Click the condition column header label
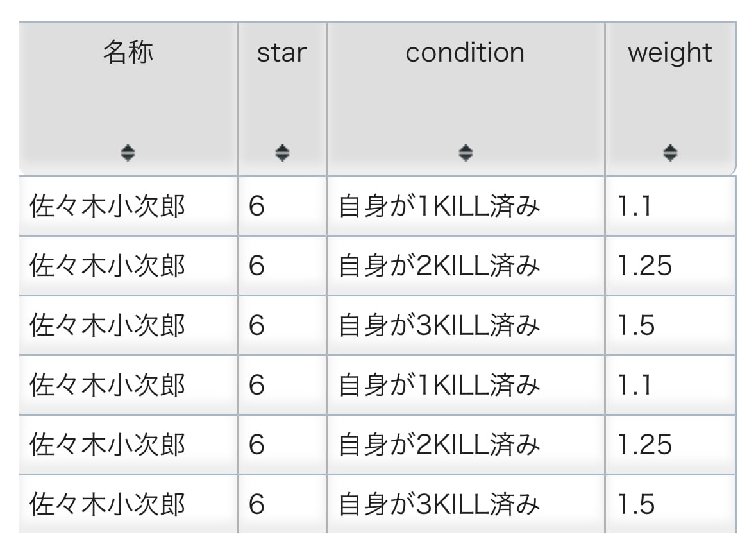756x555 pixels. (465, 53)
